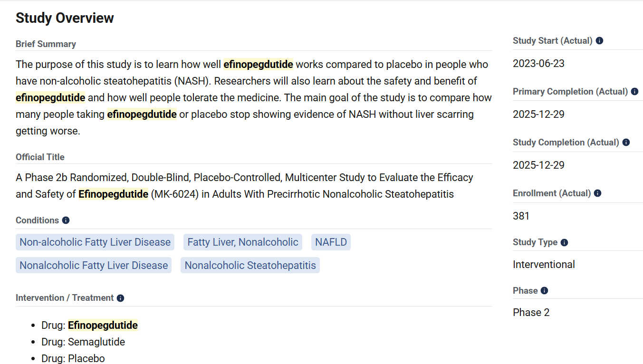Viewport: 643px width, 364px height.
Task: Show Intervention / Treatment info icon
Action: point(120,298)
